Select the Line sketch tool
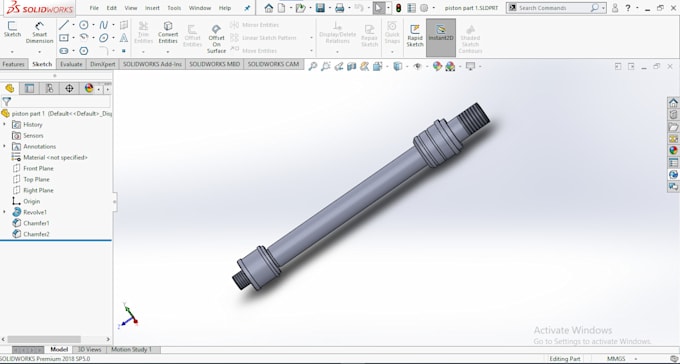 [x=64, y=25]
